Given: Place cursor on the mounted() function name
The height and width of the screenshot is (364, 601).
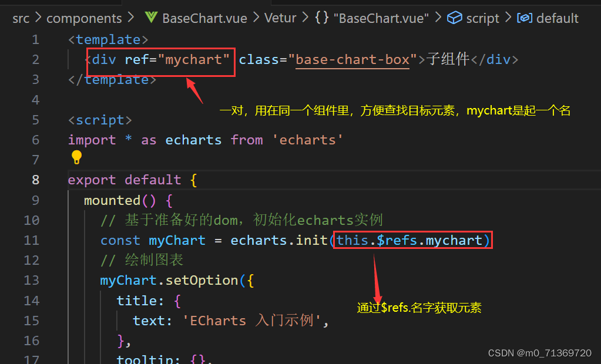Looking at the screenshot, I should tap(112, 200).
